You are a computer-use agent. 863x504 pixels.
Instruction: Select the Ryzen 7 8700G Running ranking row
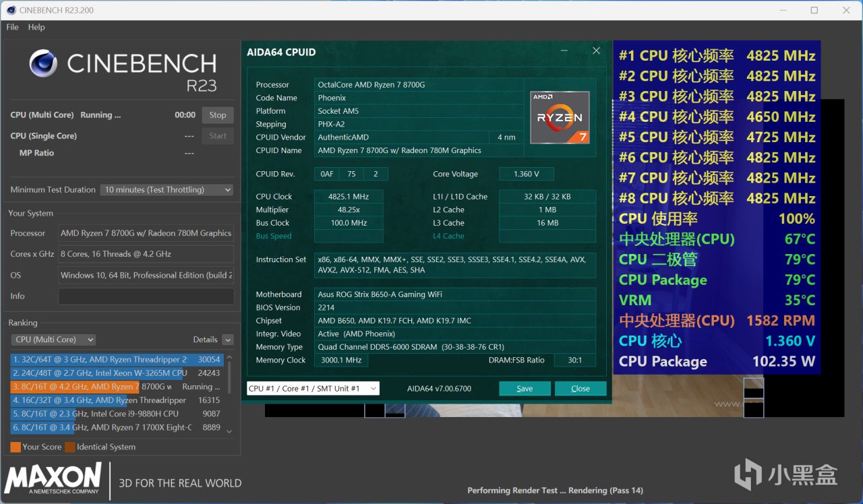click(117, 387)
